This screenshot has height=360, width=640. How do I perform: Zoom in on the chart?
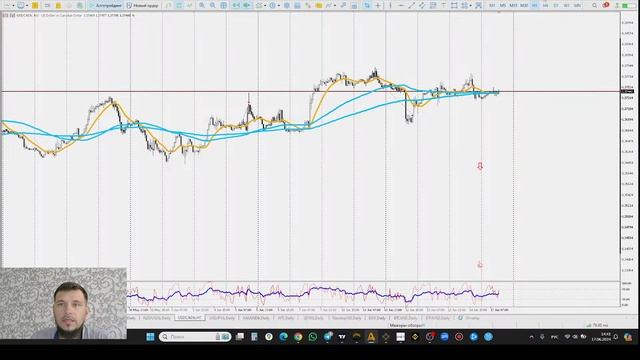pos(202,5)
